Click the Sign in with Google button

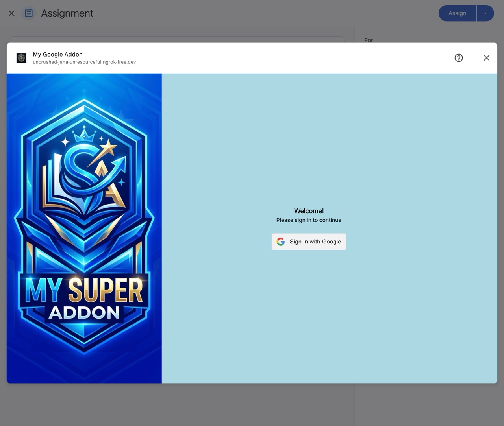coord(309,242)
